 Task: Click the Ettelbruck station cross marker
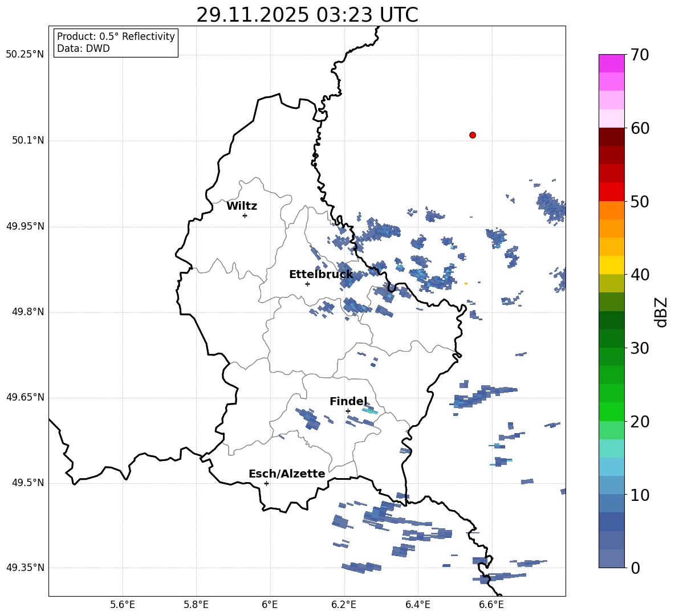[x=307, y=284]
